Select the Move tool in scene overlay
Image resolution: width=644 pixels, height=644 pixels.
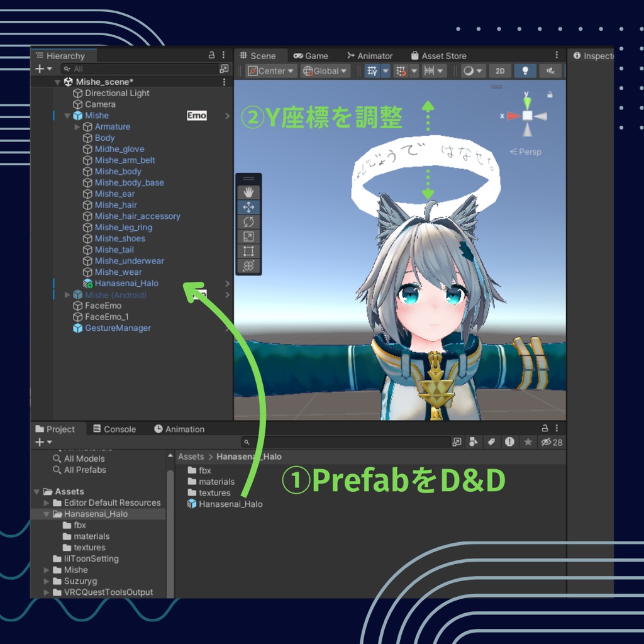[248, 207]
